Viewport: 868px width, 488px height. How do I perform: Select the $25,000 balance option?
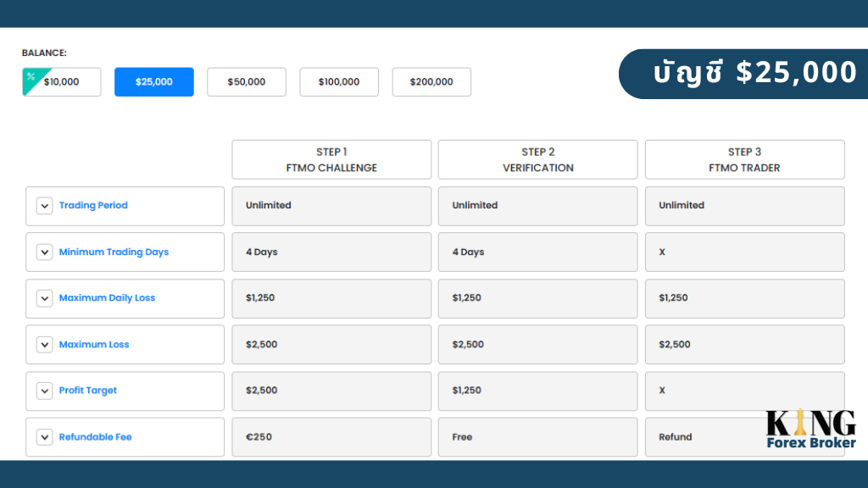(x=154, y=82)
